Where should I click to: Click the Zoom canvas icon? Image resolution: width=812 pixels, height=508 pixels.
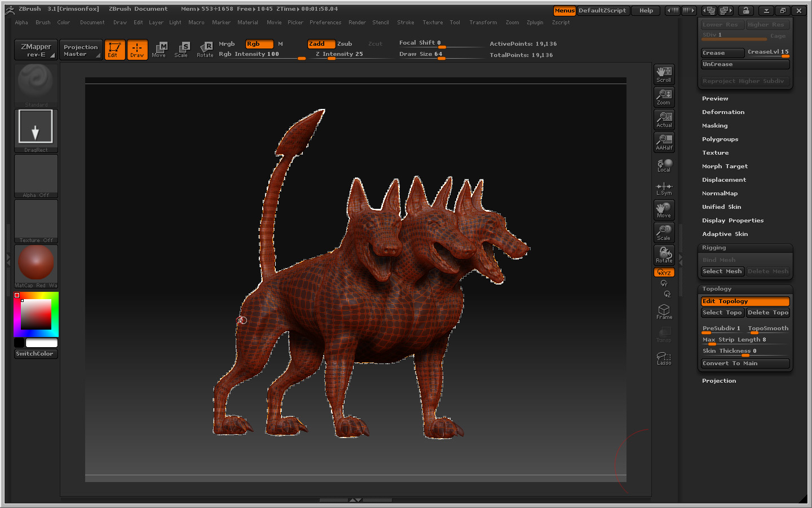tap(664, 97)
